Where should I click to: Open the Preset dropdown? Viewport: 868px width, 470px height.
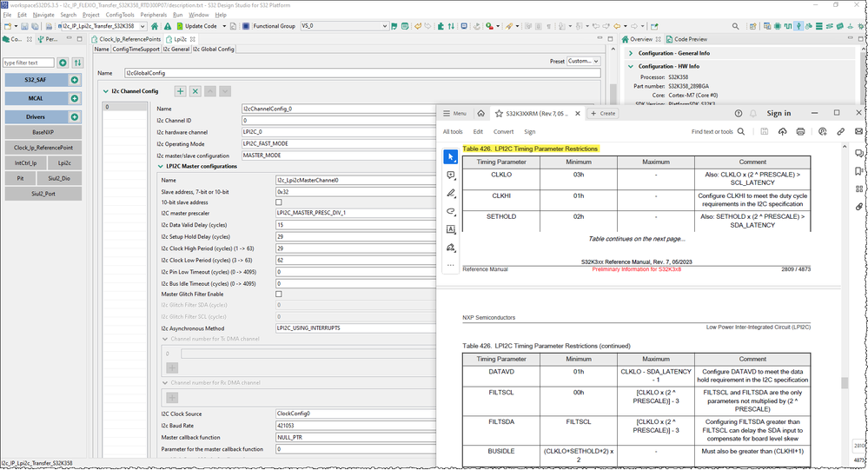tap(584, 62)
